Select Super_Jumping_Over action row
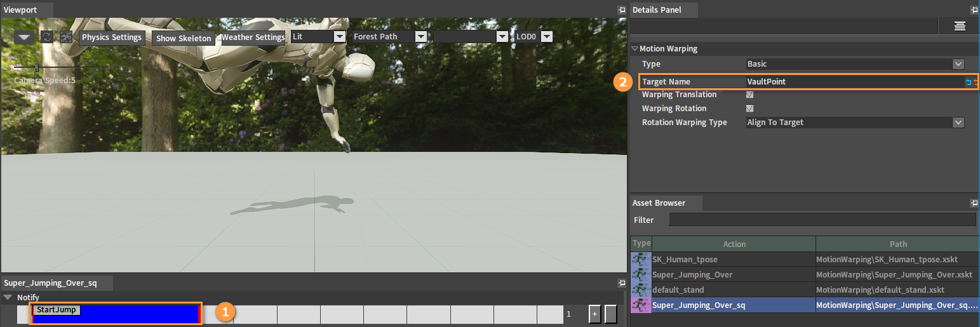Viewport: 980px width, 327px height. click(734, 274)
